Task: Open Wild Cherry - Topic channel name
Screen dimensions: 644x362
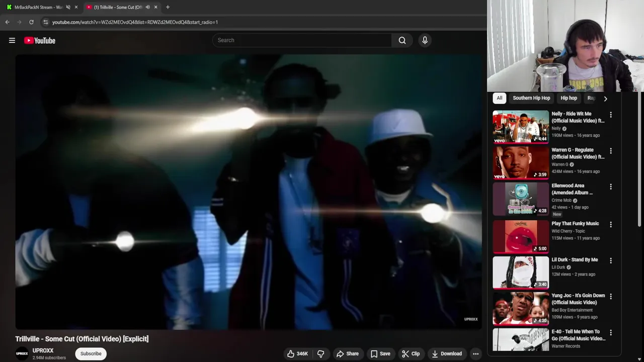Action: tap(568, 231)
